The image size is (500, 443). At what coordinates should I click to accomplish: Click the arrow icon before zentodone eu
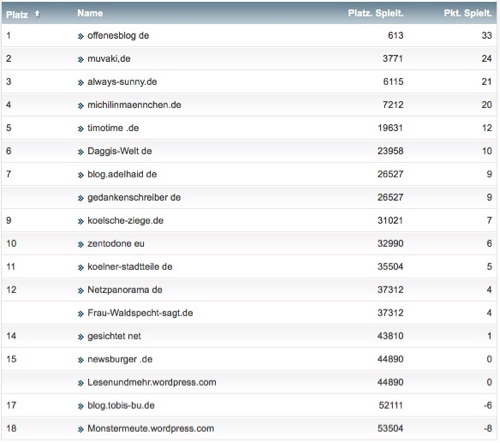coord(80,244)
